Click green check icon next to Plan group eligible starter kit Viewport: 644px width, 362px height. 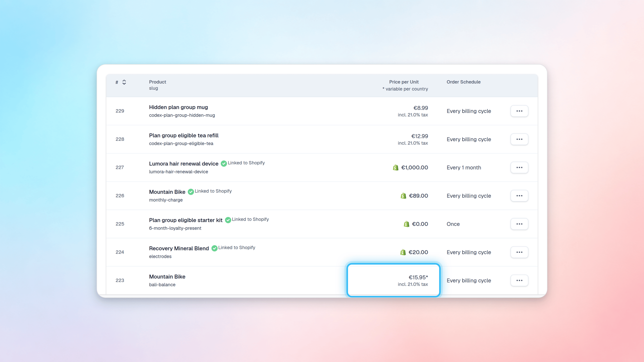(x=228, y=220)
